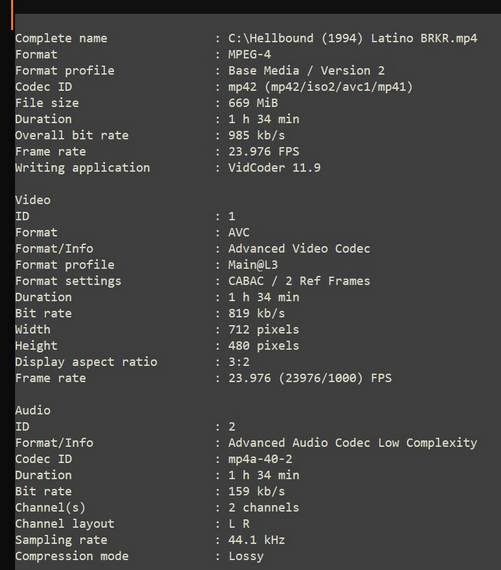Click the Writing application VidCoder 11.9 text
Screen dimensions: 501x570
(274, 168)
